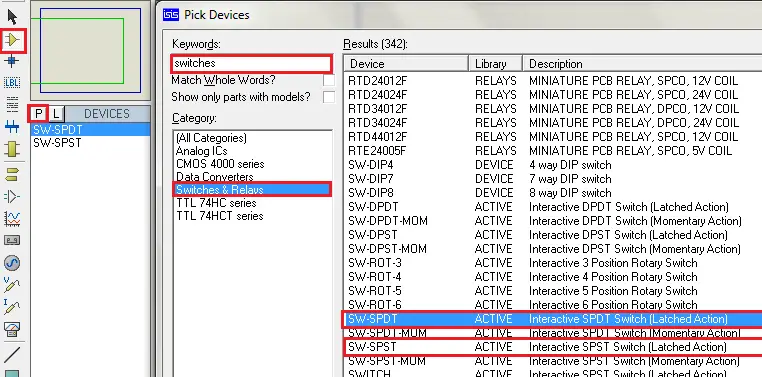Viewport: 762px width, 377px height.
Task: Select SW-DIP7 device row
Action: [x=553, y=179]
